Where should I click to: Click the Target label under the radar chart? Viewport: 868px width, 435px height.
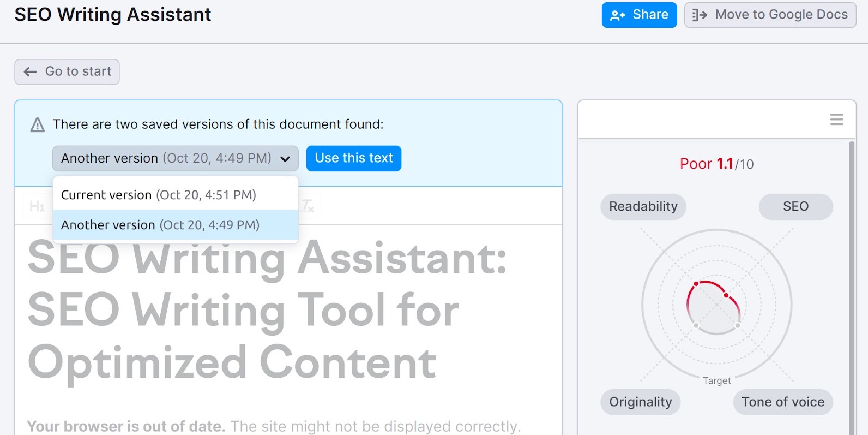[x=716, y=380]
